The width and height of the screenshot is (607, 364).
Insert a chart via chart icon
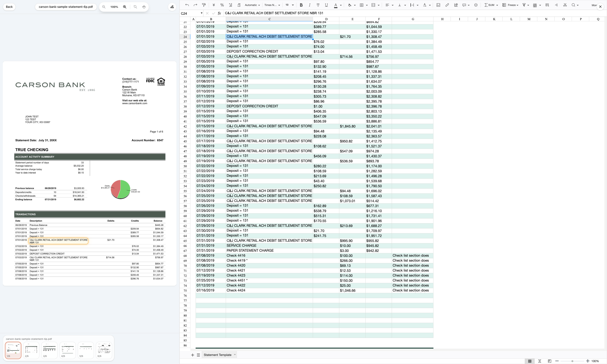click(x=456, y=5)
